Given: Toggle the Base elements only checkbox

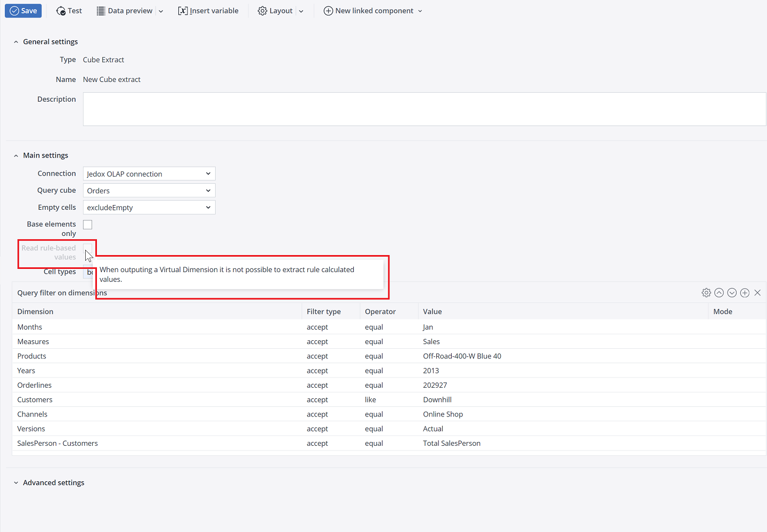Looking at the screenshot, I should [88, 225].
